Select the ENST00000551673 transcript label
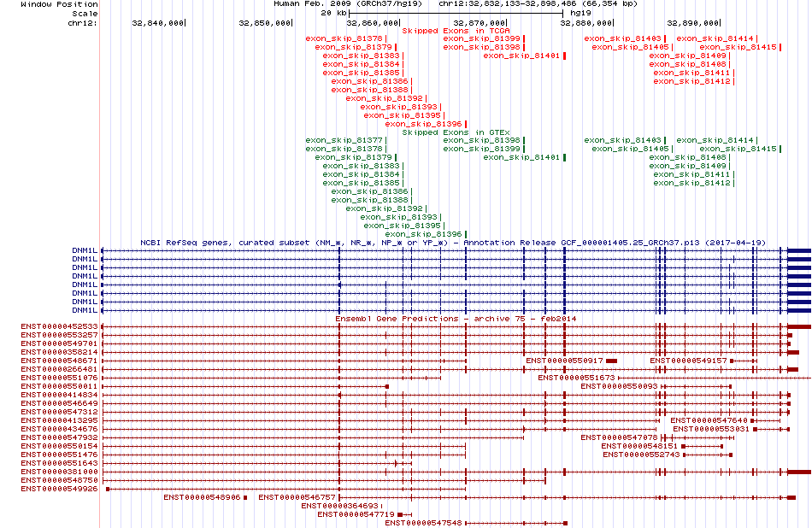812x528 pixels. click(576, 378)
